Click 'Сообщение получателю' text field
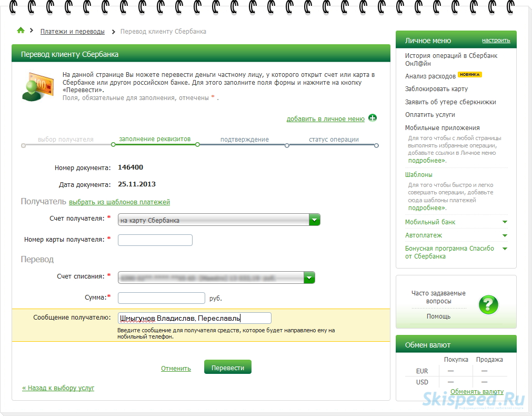 tap(194, 318)
